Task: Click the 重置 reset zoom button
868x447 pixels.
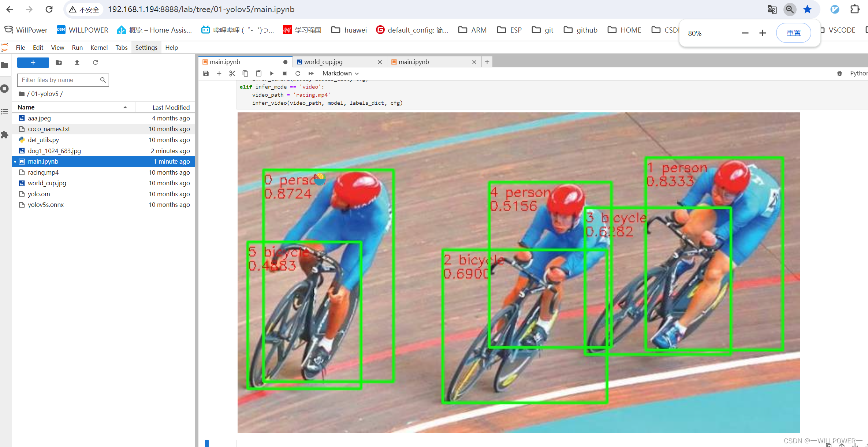Action: tap(794, 33)
